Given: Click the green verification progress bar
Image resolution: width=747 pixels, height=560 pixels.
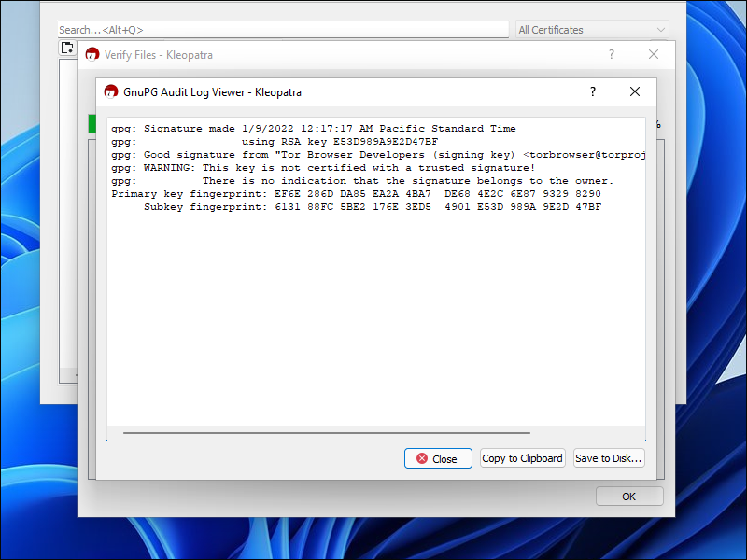Looking at the screenshot, I should [92, 123].
